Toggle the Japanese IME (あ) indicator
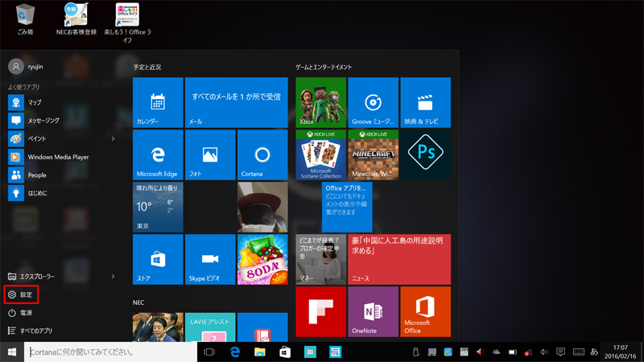 (594, 352)
